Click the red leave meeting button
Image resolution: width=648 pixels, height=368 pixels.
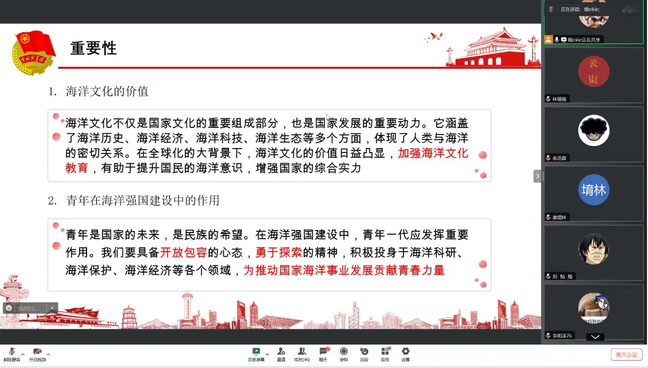click(627, 355)
